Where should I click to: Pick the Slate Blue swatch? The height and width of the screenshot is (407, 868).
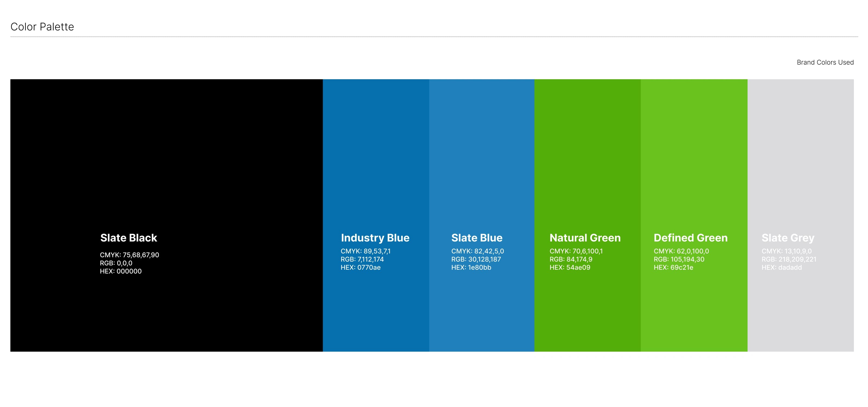click(481, 152)
